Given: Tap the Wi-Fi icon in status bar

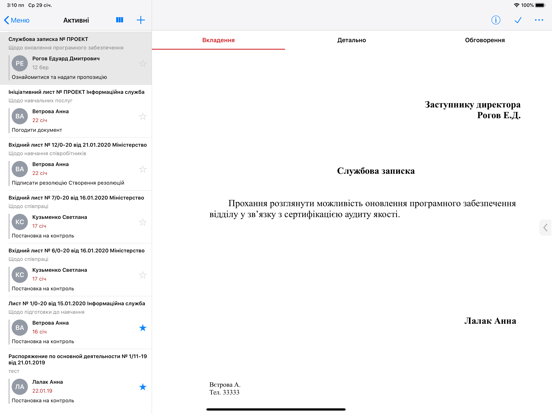Looking at the screenshot, I should [x=516, y=5].
